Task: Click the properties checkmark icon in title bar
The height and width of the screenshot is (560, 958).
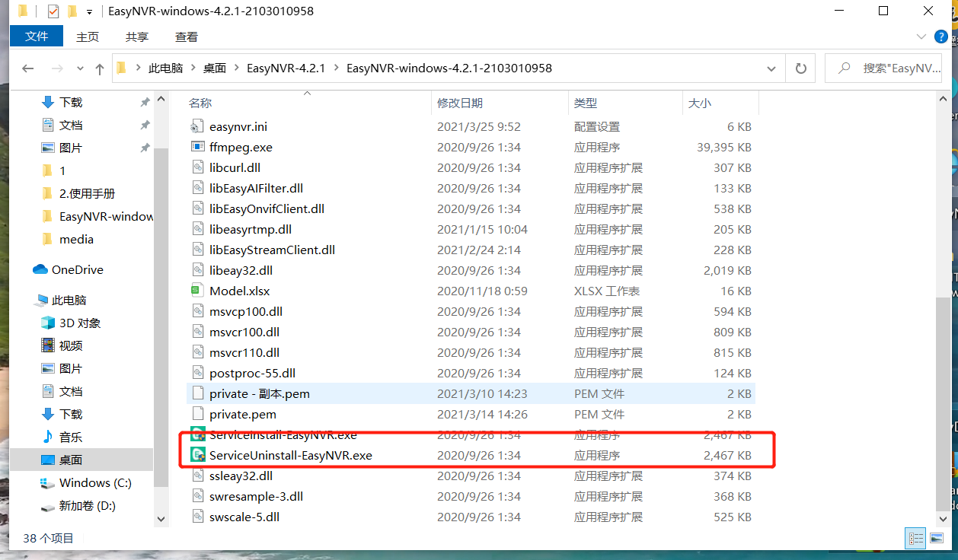Action: [x=53, y=11]
